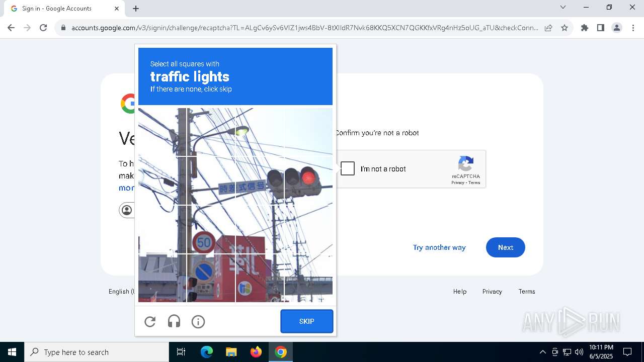This screenshot has width=644, height=362.
Task: Select captcha square with street lamp
Action: click(x=260, y=132)
